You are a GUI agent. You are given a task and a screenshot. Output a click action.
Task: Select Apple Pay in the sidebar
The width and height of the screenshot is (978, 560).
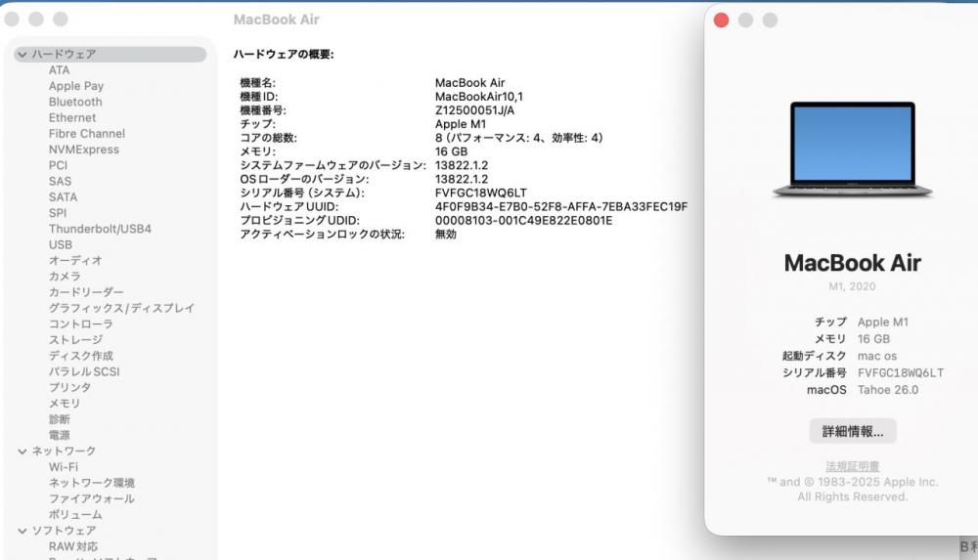pos(76,86)
